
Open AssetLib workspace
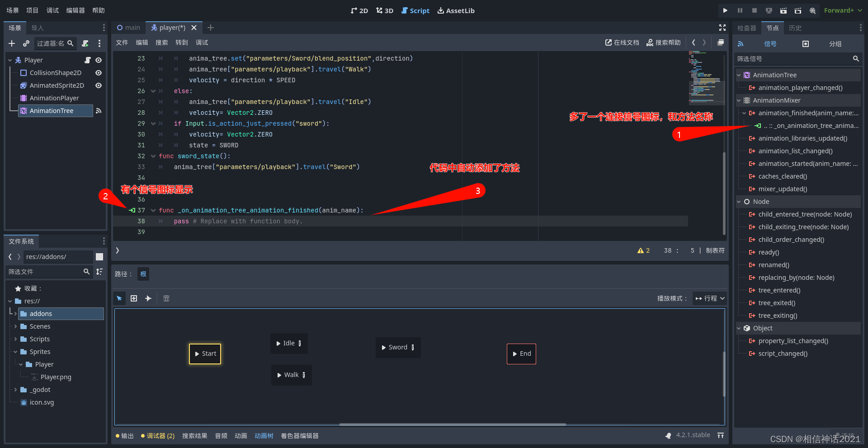pos(456,10)
